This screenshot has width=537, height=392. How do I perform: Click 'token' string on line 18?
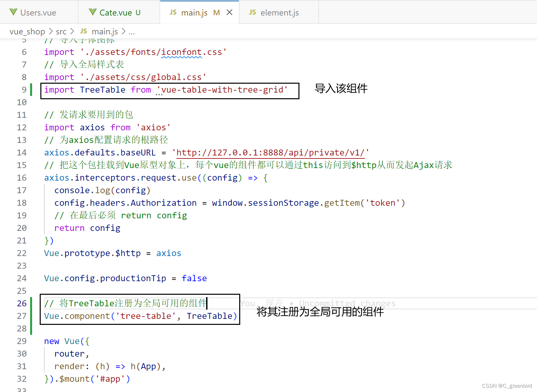(382, 203)
